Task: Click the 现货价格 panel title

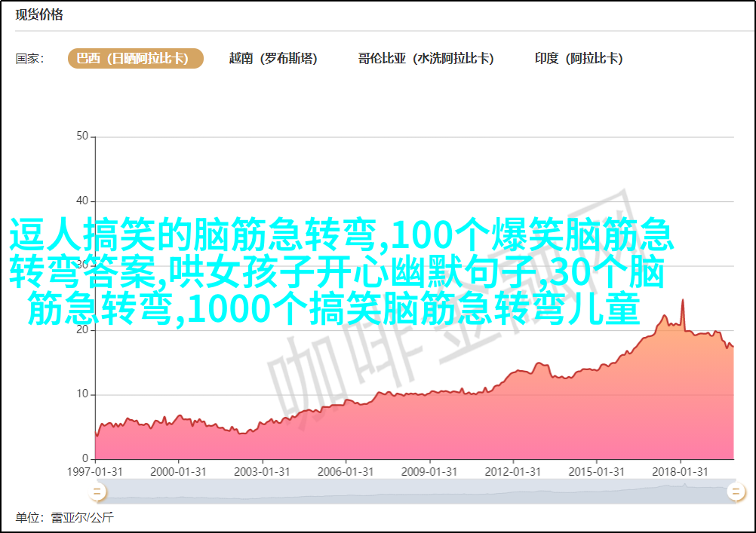Action: (39, 15)
